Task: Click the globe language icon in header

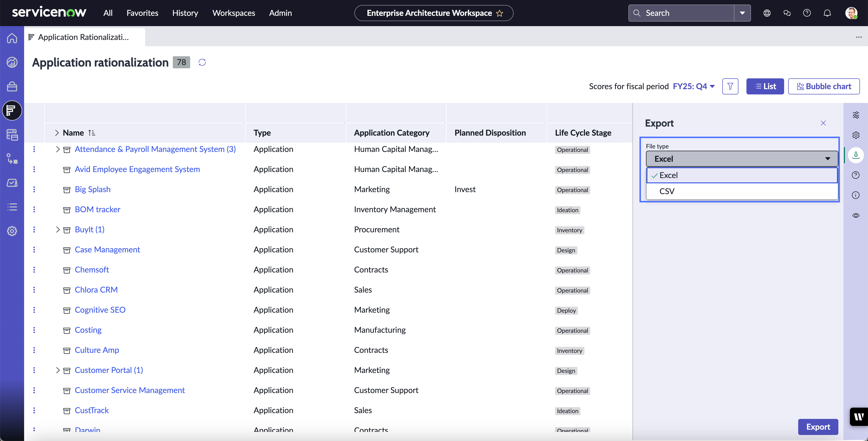Action: pyautogui.click(x=767, y=13)
